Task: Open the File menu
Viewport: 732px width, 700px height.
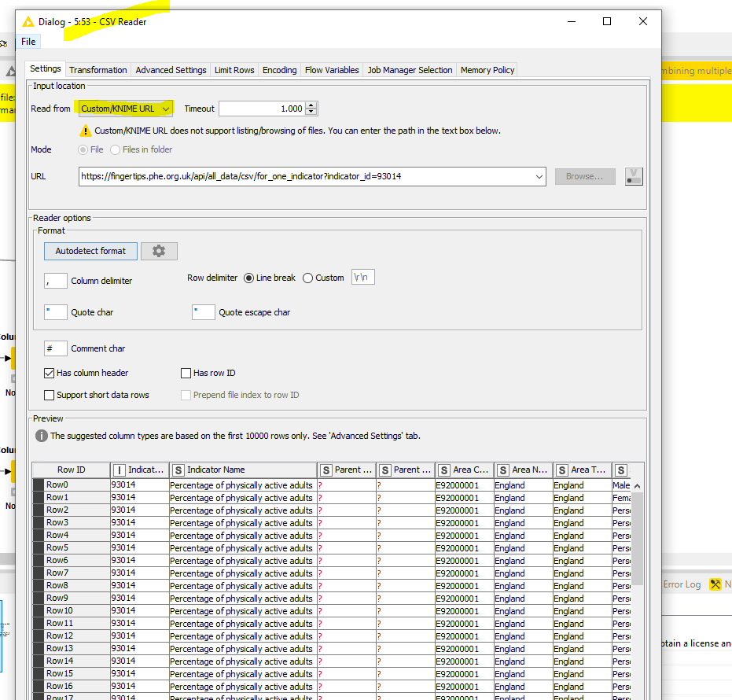Action: tap(28, 42)
